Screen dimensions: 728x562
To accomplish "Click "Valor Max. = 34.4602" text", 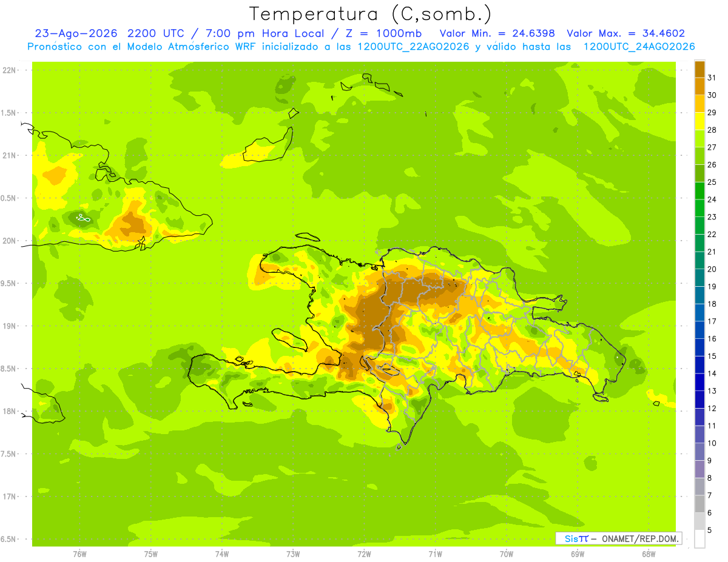I will pyautogui.click(x=625, y=33).
